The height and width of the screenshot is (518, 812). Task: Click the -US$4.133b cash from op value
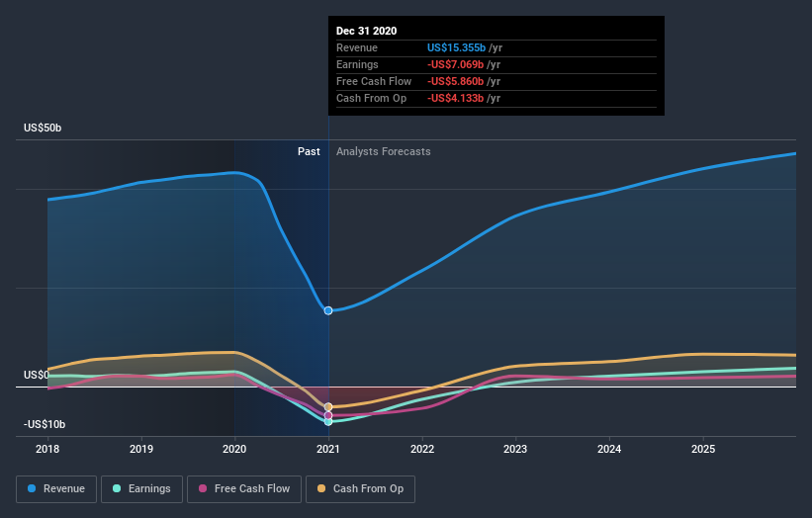455,98
